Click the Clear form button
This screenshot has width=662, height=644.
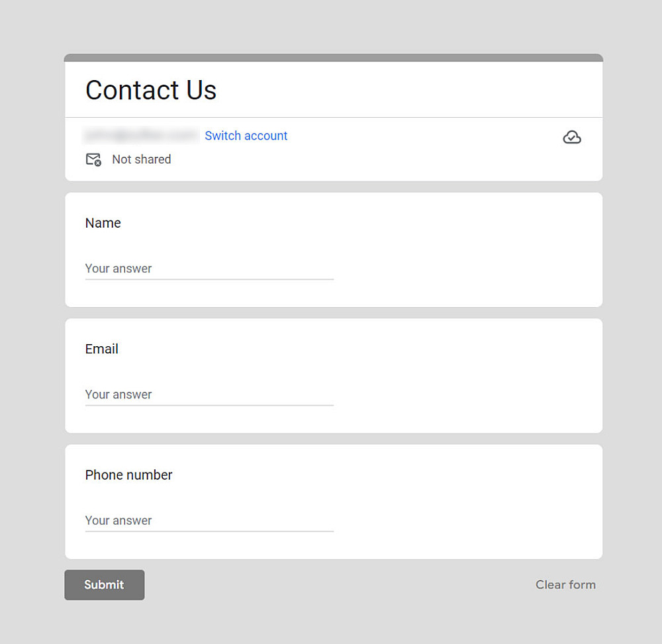(x=565, y=584)
